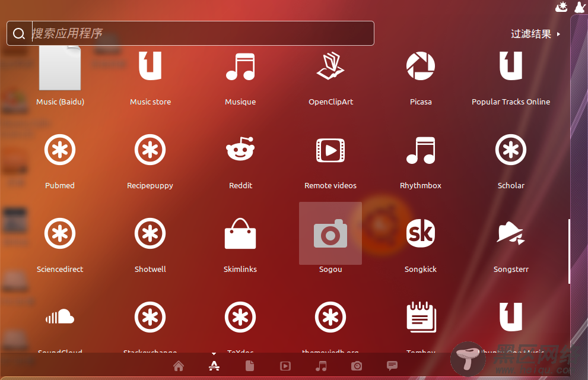The image size is (588, 380).
Task: Open the Reddit alien icon
Action: pyautogui.click(x=240, y=149)
